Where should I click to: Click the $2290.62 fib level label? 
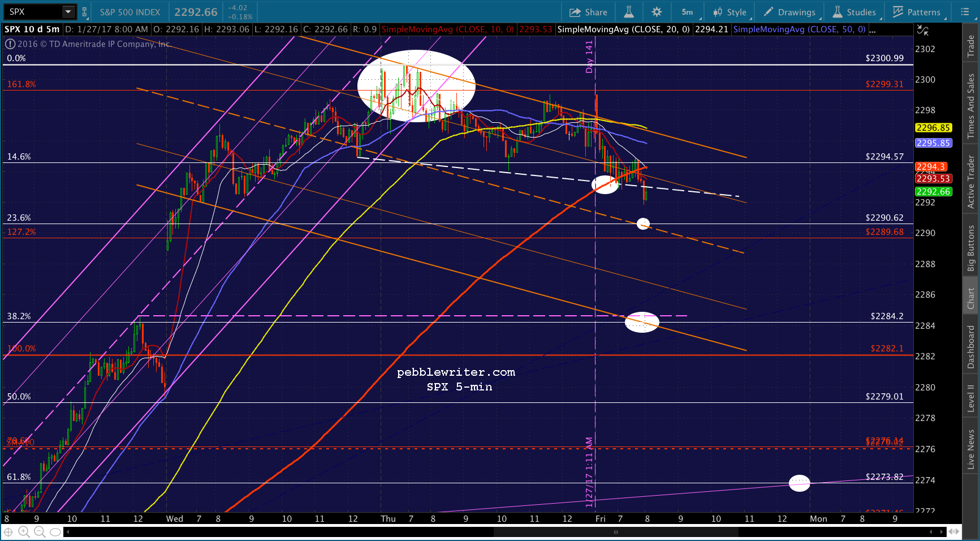(884, 218)
